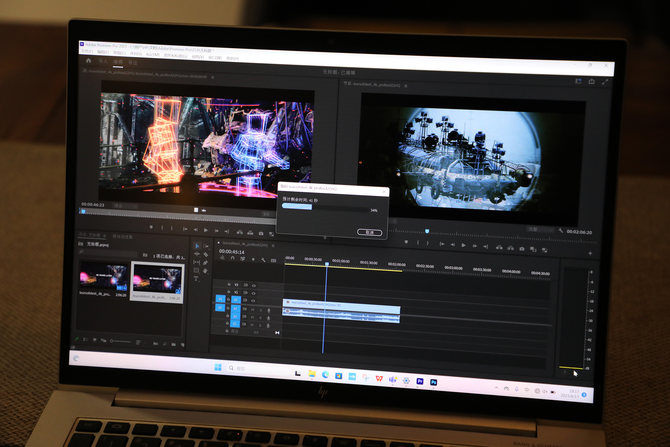670x447 pixels.
Task: Click the Project panel thumbnail zoom slider
Action: click(120, 341)
